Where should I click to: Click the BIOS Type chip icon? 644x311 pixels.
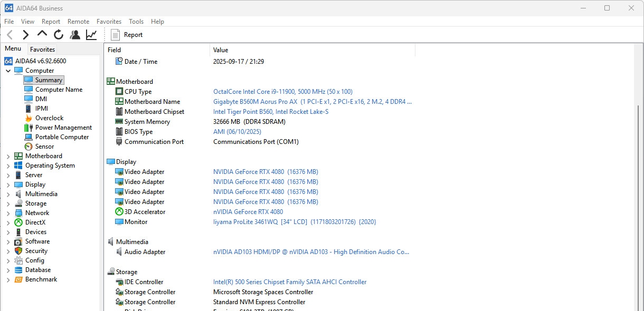click(119, 132)
